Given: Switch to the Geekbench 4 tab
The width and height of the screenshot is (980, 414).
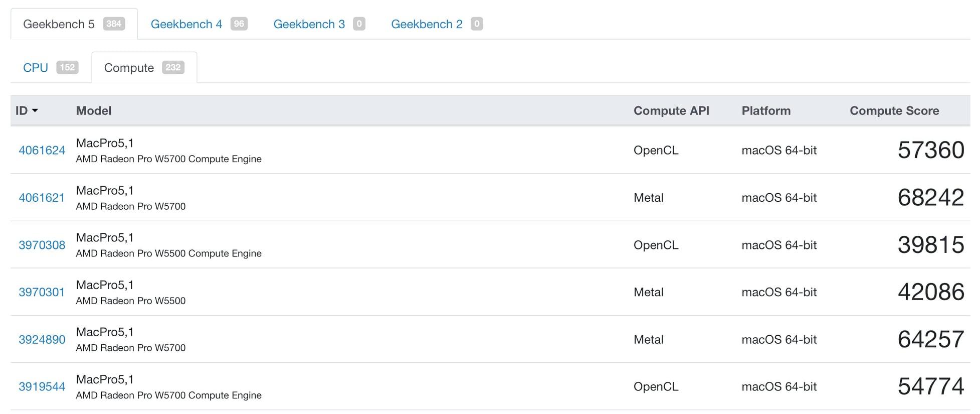Looking at the screenshot, I should [186, 24].
